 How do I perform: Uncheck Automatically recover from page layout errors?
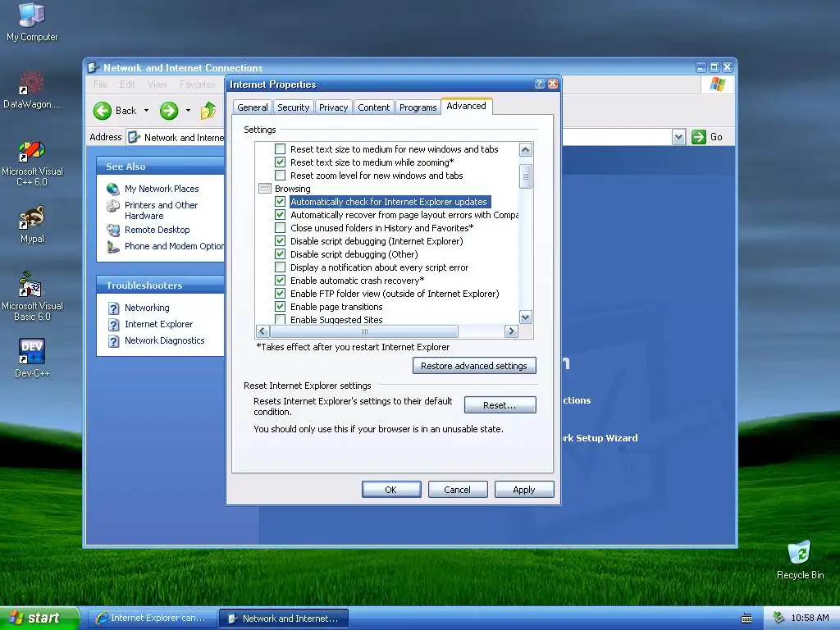point(280,215)
